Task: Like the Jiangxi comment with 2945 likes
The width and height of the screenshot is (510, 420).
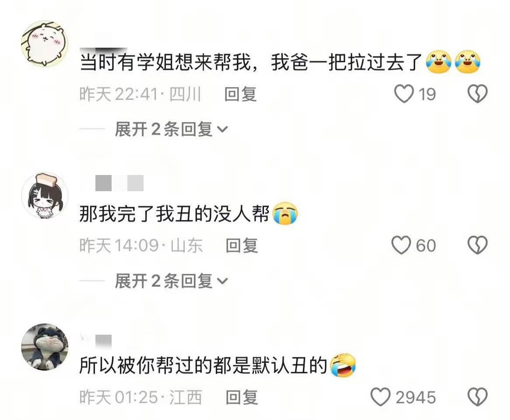Action: pos(380,397)
